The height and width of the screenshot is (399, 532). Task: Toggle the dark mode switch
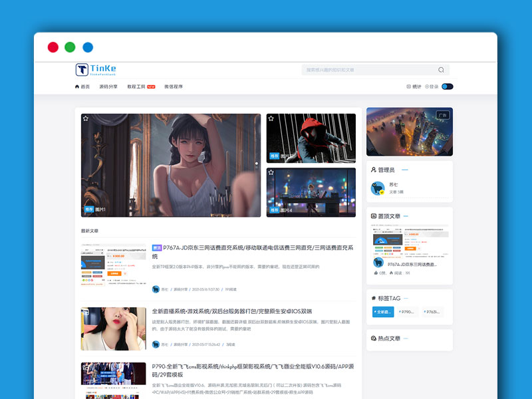click(x=447, y=87)
